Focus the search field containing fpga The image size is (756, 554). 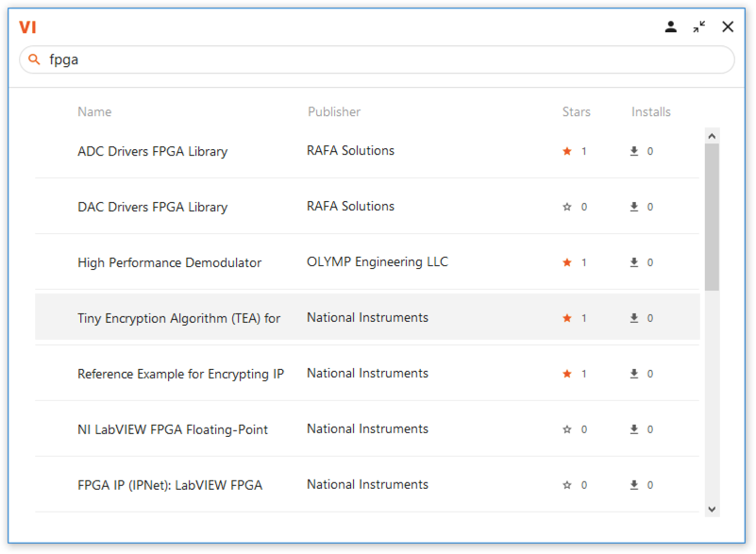click(377, 59)
